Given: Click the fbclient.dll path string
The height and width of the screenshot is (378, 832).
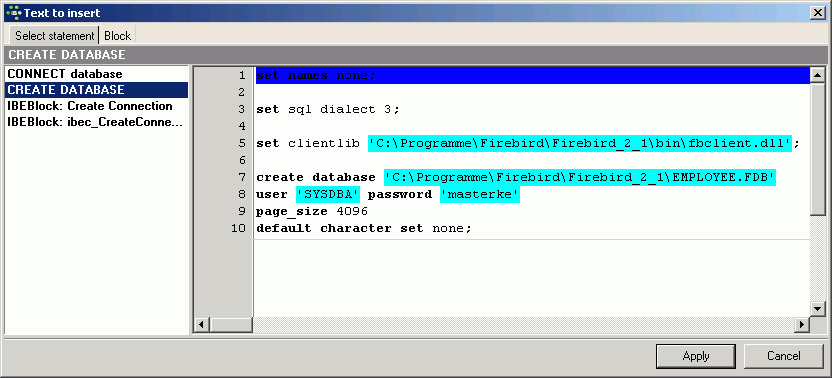Looking at the screenshot, I should [580, 143].
